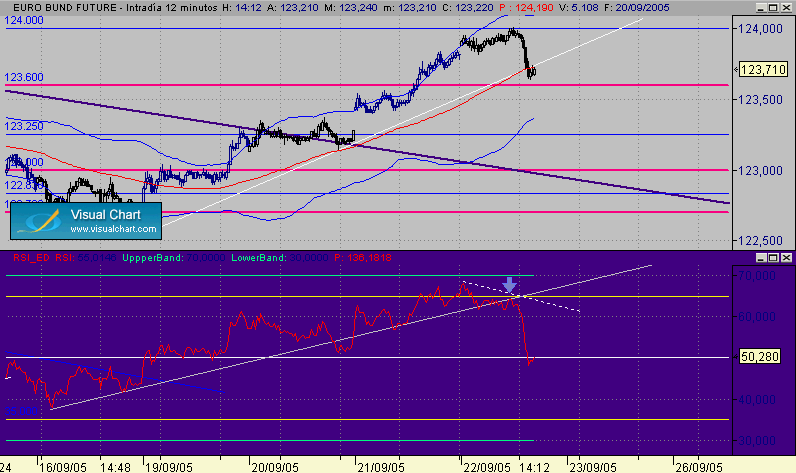Click the 30,000 RSI axis label
This screenshot has width=796, height=473.
point(757,441)
